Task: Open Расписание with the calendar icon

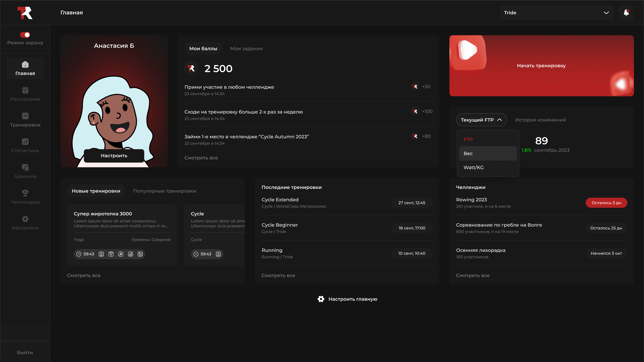Action: (25, 90)
